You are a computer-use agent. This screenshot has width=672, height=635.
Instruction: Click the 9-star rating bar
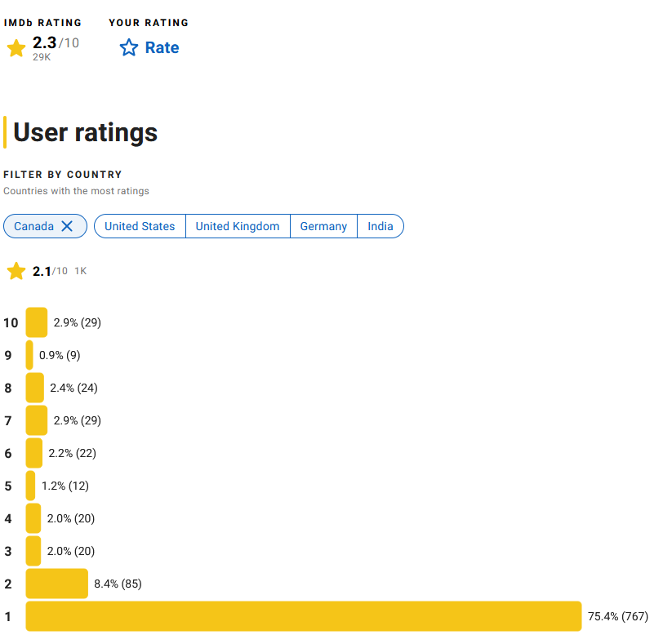tap(29, 355)
